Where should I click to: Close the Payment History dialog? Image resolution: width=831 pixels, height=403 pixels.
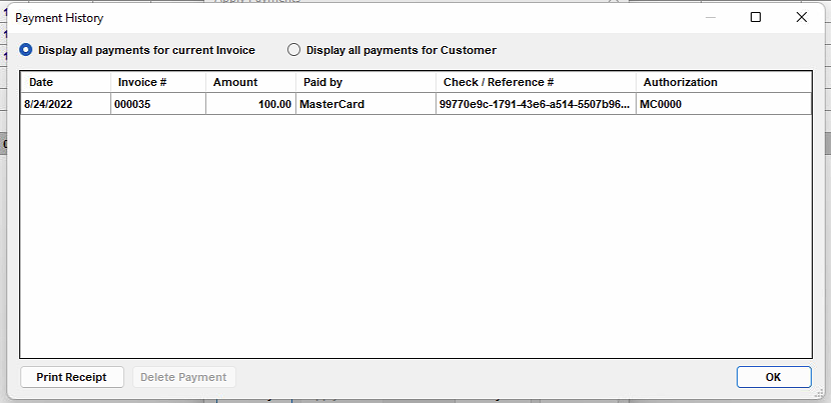tap(801, 17)
